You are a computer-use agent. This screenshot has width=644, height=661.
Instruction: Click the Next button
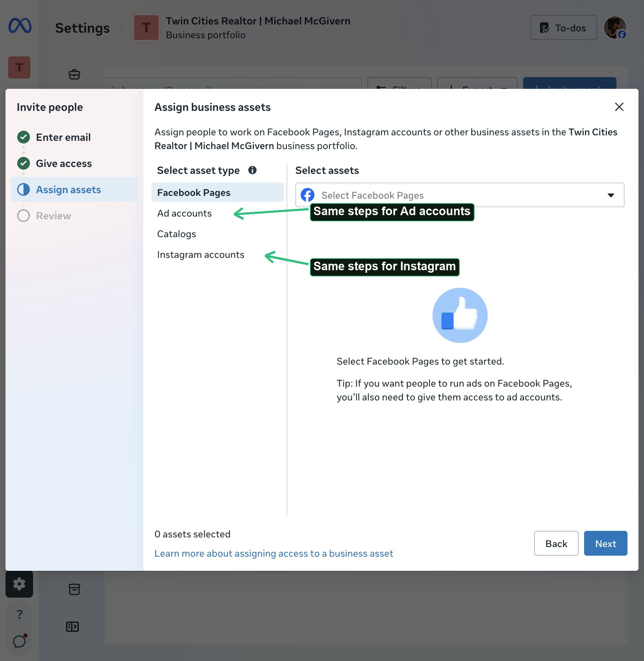click(605, 543)
